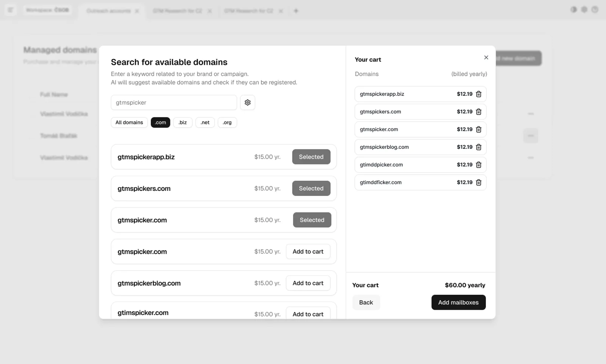The image size is (606, 364).
Task: Filter results by .net
Action: click(x=205, y=122)
